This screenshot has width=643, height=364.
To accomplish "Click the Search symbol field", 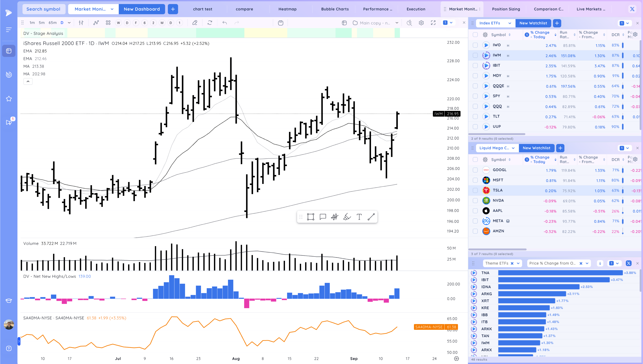I will click(x=43, y=9).
